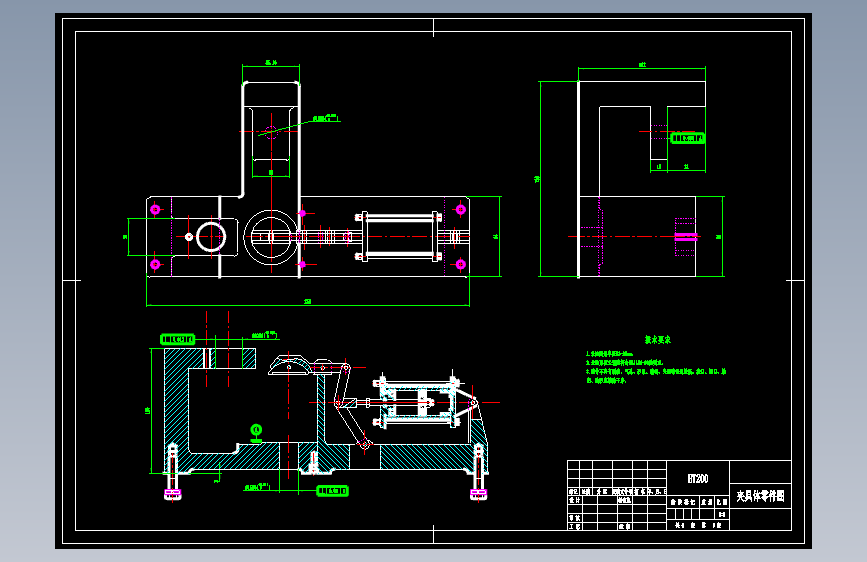Click the tolerance frame at top-left of section view
The image size is (867, 562).
click(177, 339)
